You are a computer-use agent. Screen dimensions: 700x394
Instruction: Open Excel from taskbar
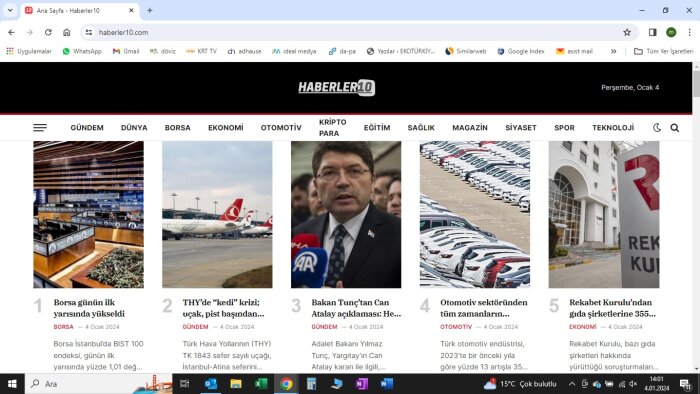point(261,384)
